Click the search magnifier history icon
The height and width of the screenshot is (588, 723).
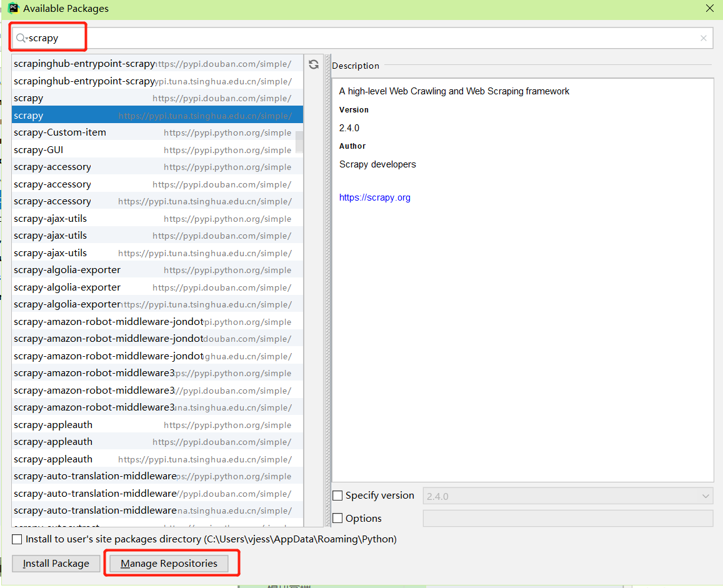click(x=21, y=38)
